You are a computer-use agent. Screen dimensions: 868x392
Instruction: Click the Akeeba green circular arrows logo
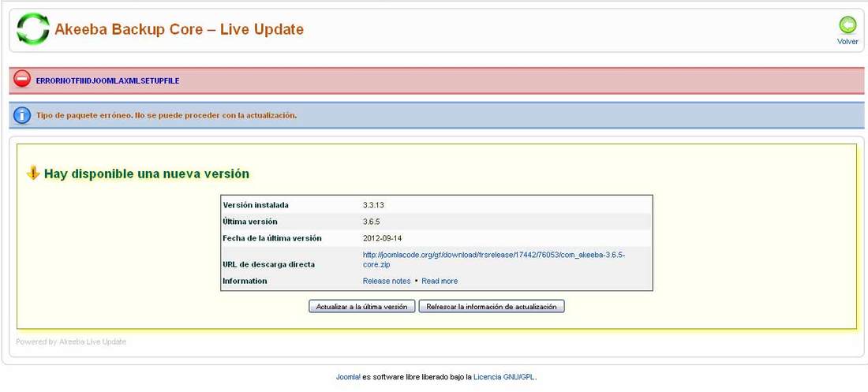point(33,29)
